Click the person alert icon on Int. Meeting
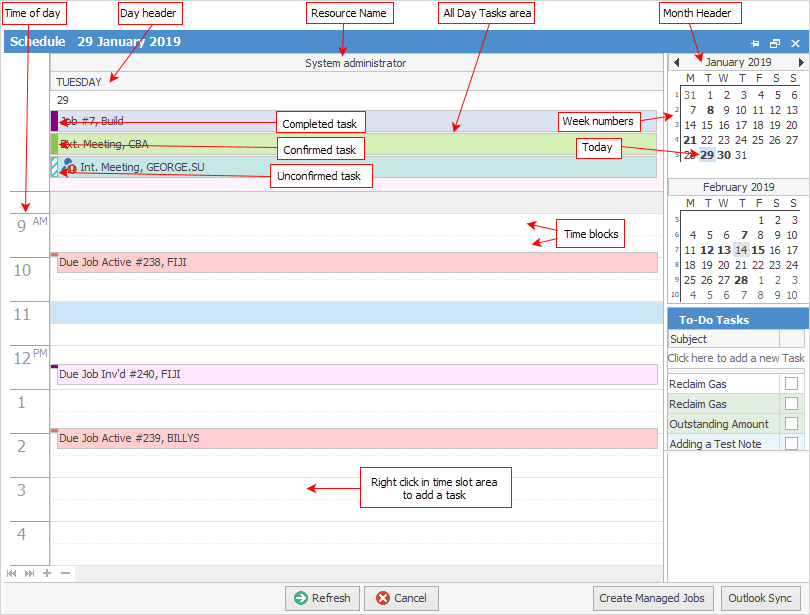810x615 pixels. 69,167
